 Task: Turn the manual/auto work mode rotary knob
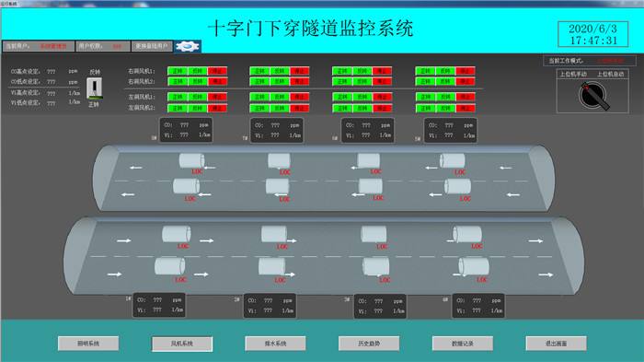592,96
